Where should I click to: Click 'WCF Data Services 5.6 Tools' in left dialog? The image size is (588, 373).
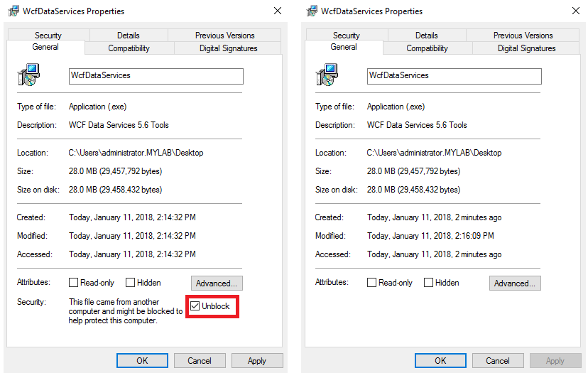119,125
